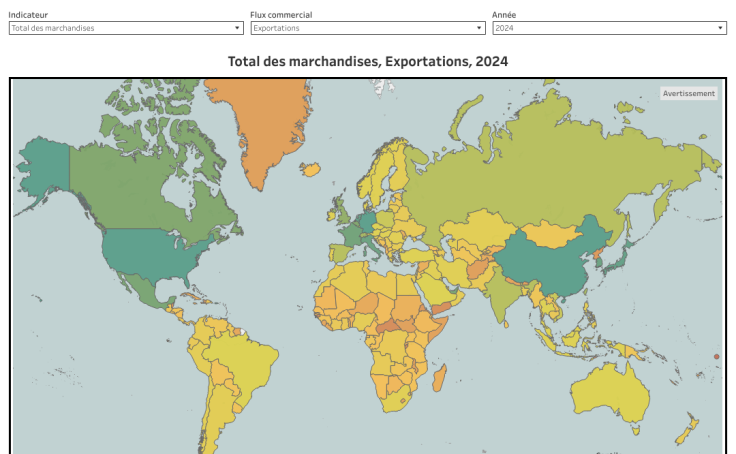Click the Indicateur dropdown arrow icon
Screen dimensions: 736x454
click(237, 28)
